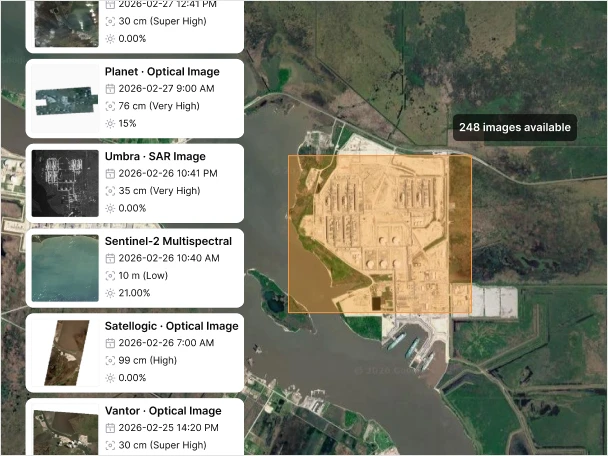Click the orange area-of-interest box on map
Image resolution: width=608 pixels, height=456 pixels.
(x=380, y=234)
